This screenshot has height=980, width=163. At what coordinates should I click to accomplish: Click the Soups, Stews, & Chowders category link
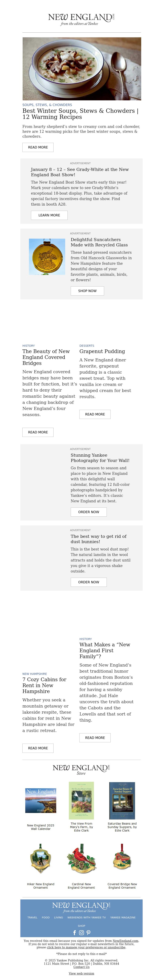(47, 105)
